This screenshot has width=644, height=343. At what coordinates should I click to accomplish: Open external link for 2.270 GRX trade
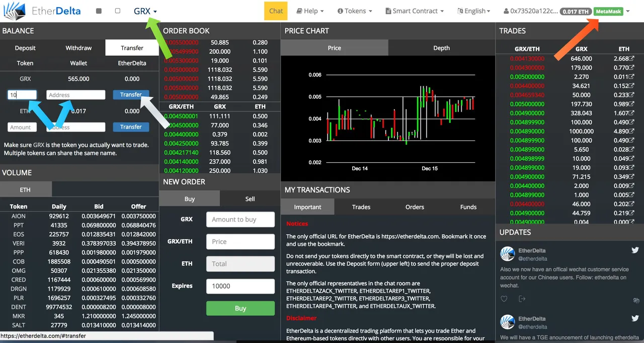tap(631, 77)
